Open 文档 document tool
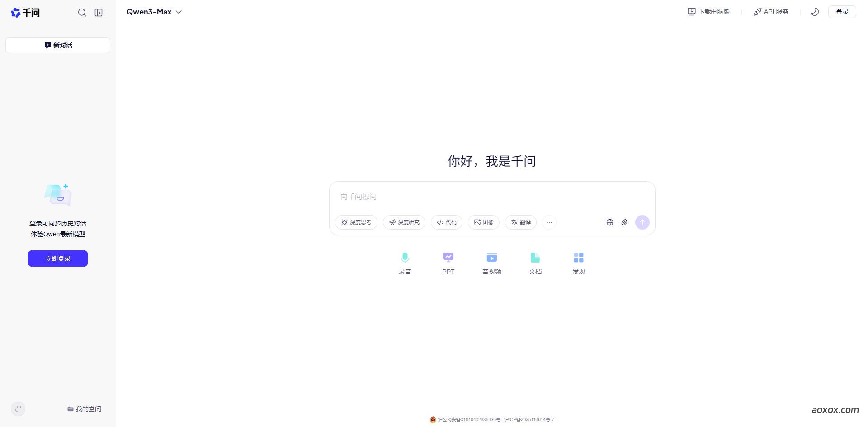 (x=535, y=263)
